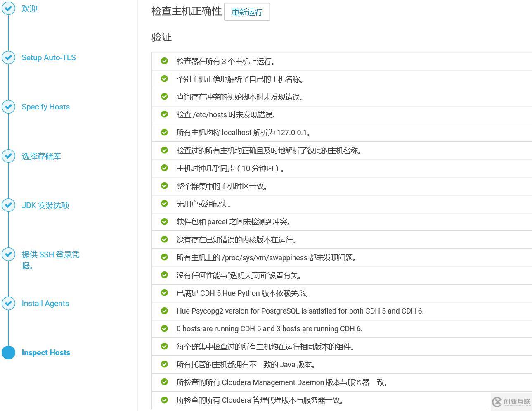Click green check for Hue Psycopg2 row
This screenshot has height=411, width=532.
click(164, 310)
